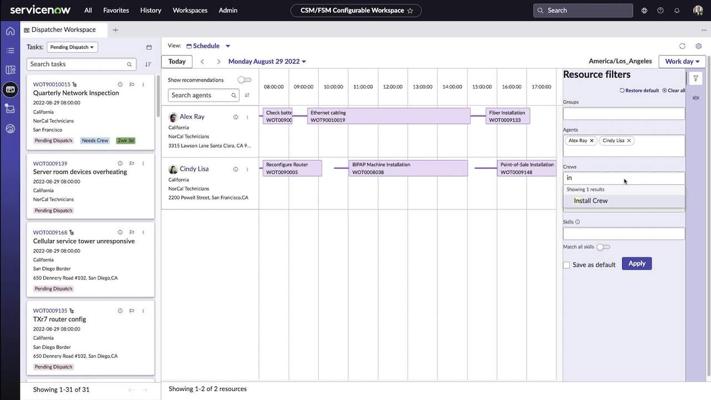The height and width of the screenshot is (400, 711).
Task: Click the sort icon beside Search tasks
Action: coord(148,64)
